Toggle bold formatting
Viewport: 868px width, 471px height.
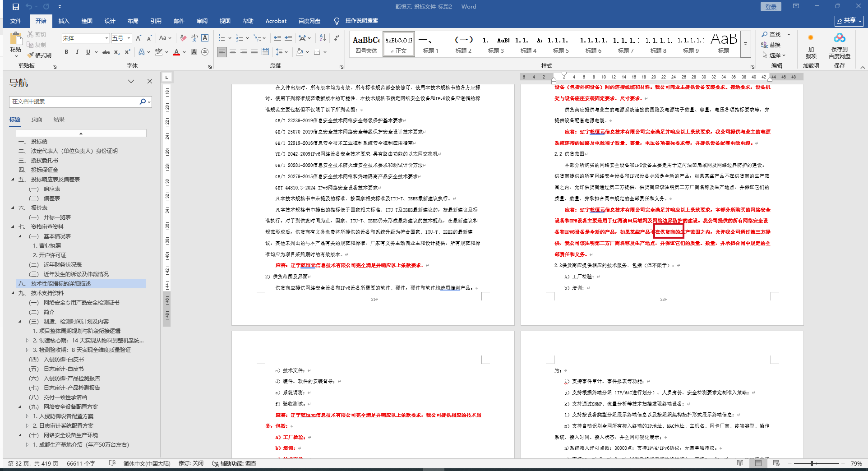pyautogui.click(x=66, y=52)
